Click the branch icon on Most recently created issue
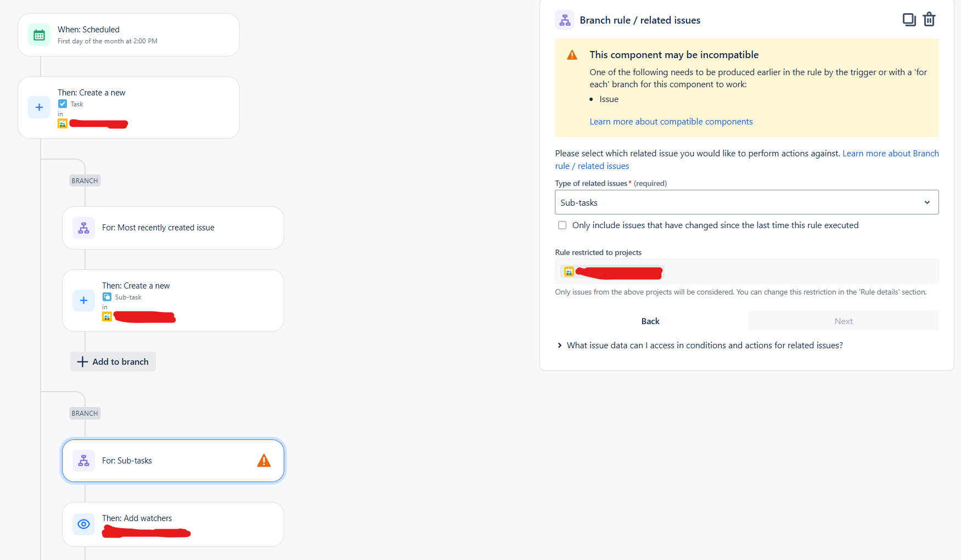Image resolution: width=961 pixels, height=560 pixels. tap(83, 228)
